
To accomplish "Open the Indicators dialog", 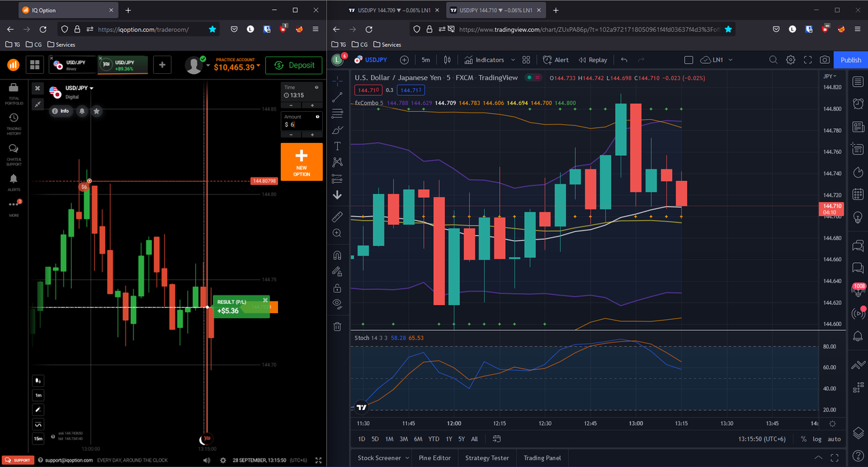I will (484, 60).
